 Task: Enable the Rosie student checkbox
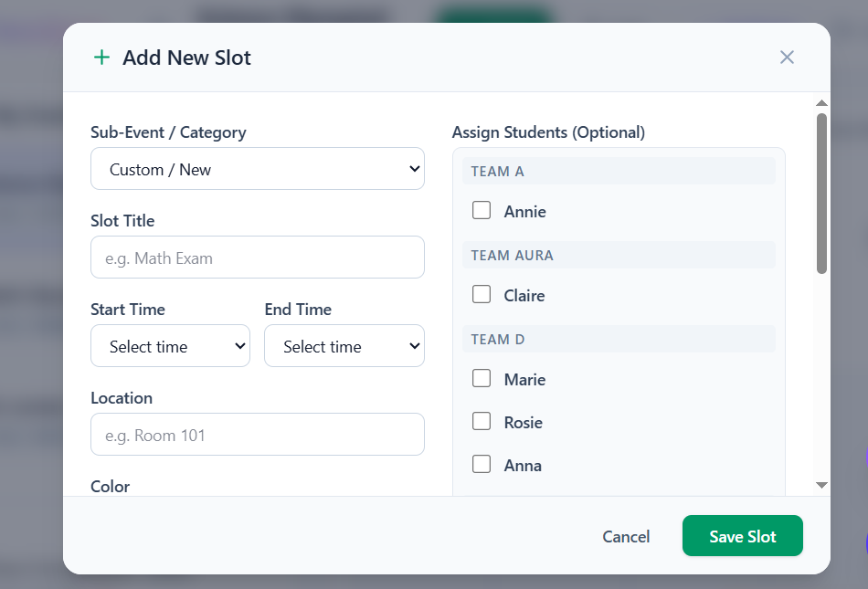point(482,422)
